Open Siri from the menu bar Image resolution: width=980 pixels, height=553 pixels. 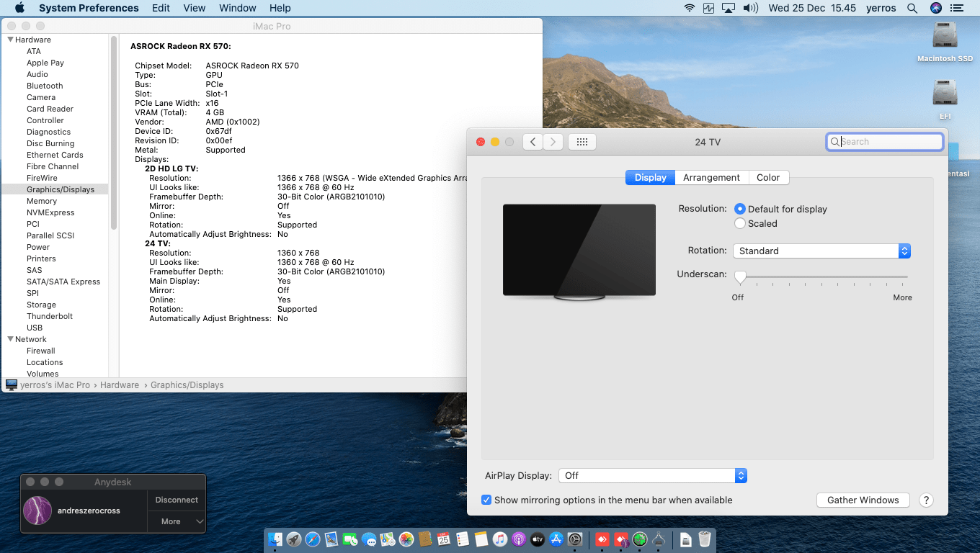point(936,8)
